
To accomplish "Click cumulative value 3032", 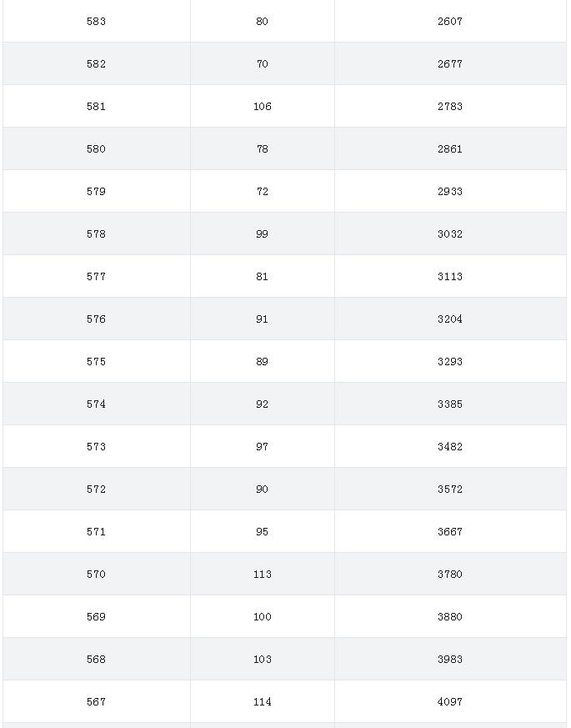I will click(450, 234).
